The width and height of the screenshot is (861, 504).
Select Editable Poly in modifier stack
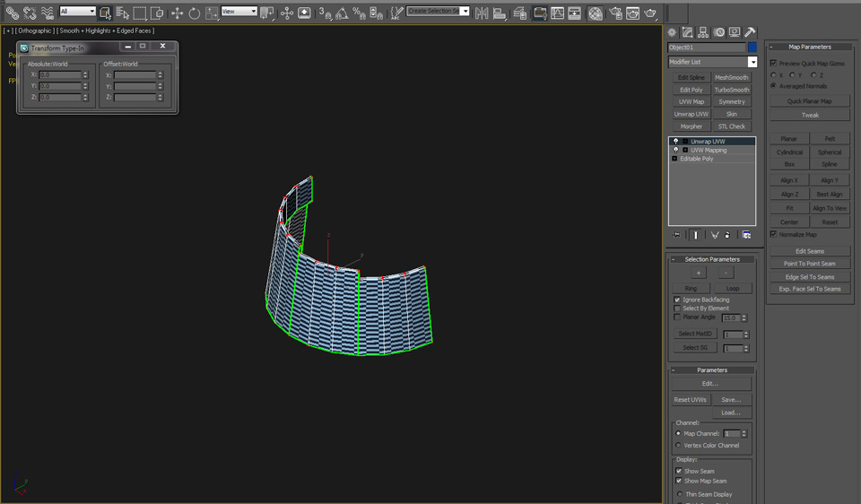click(x=696, y=159)
